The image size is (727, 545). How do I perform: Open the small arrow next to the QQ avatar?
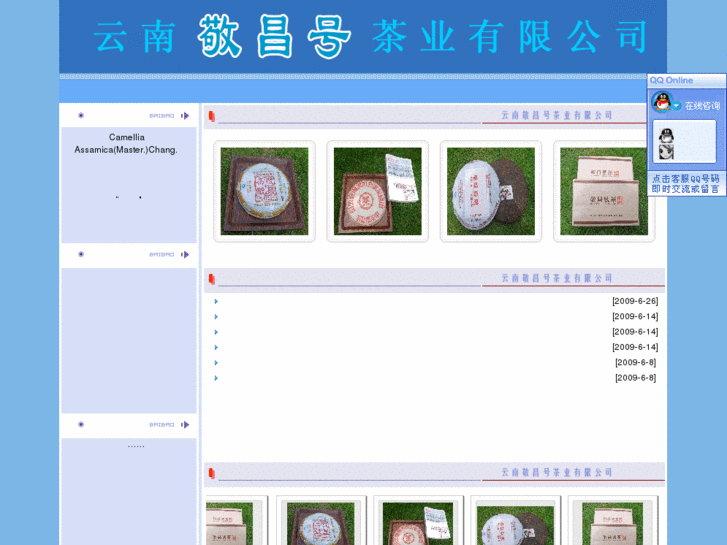click(x=676, y=106)
